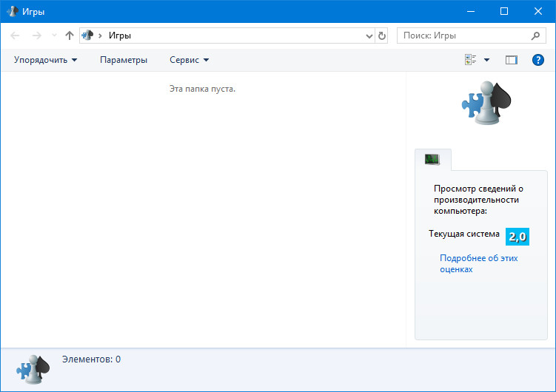Click the performance monitor tab icon
This screenshot has height=392, width=556.
(x=432, y=159)
